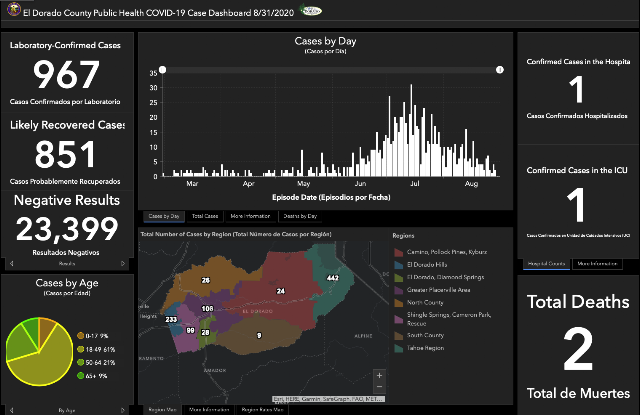Click the El Dorado County seal logo

click(14, 9)
